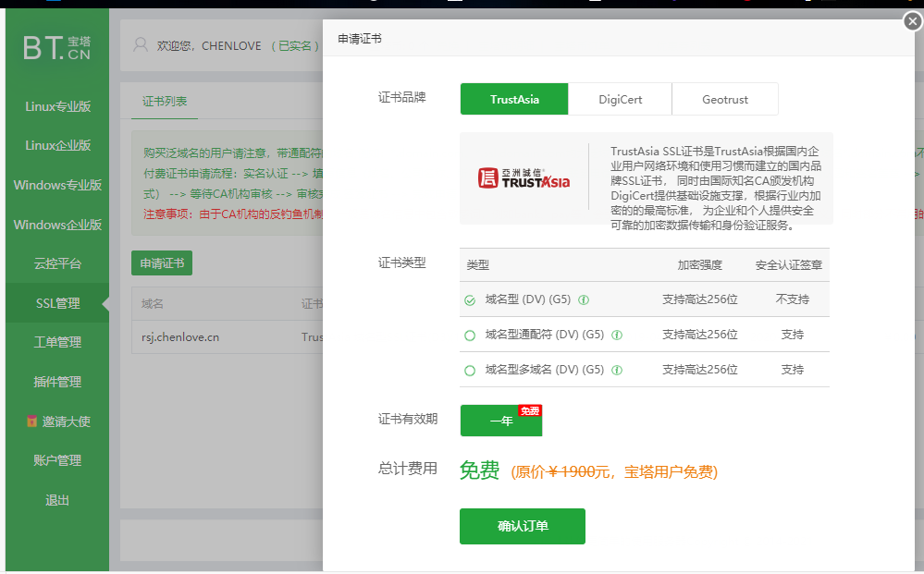Switch to the Geotrust certificate brand tab
924x574 pixels.
(x=725, y=99)
